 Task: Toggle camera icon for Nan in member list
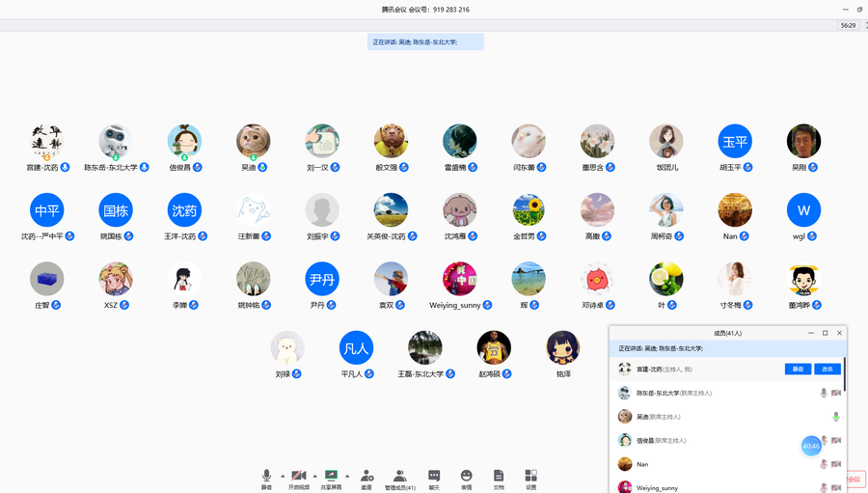coord(836,464)
